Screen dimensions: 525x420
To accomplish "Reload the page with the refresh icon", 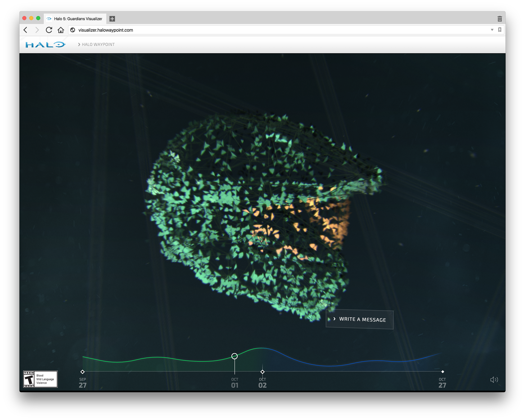I will coord(49,30).
